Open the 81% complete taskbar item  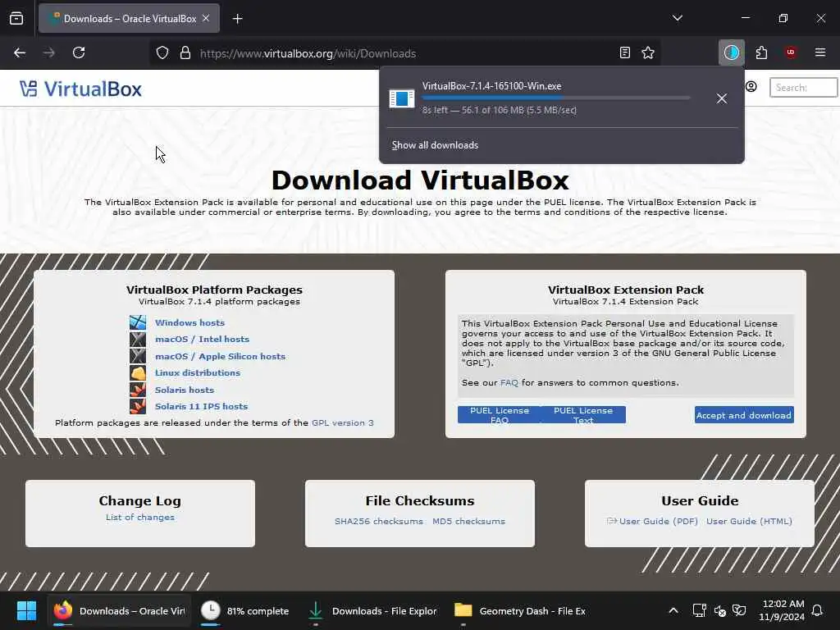(x=245, y=610)
